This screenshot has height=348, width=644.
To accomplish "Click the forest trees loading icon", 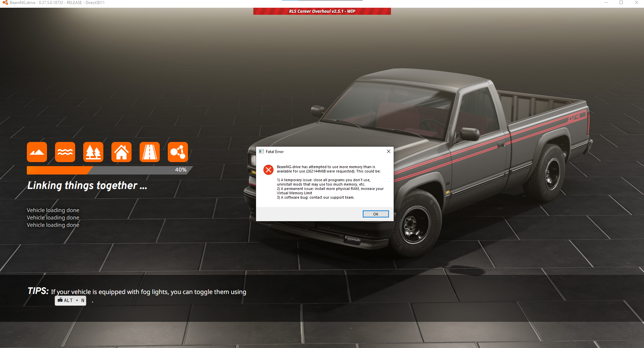I will [93, 152].
